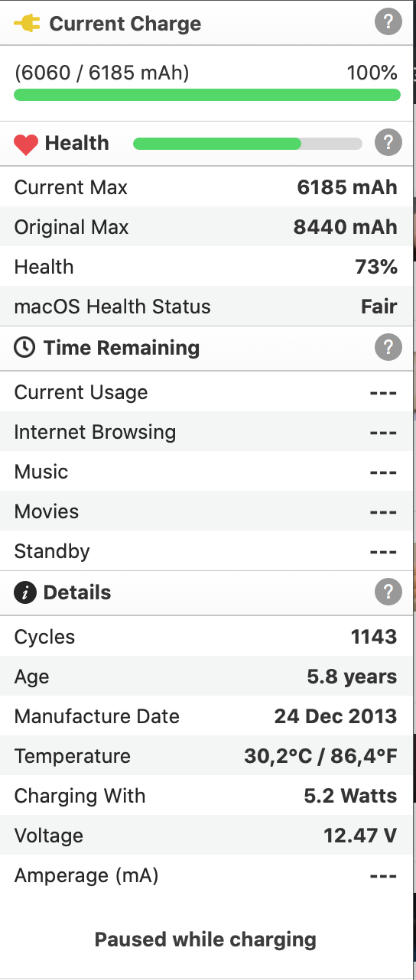Click the macOS Health Status Fair row
This screenshot has width=416, height=980.
click(206, 307)
